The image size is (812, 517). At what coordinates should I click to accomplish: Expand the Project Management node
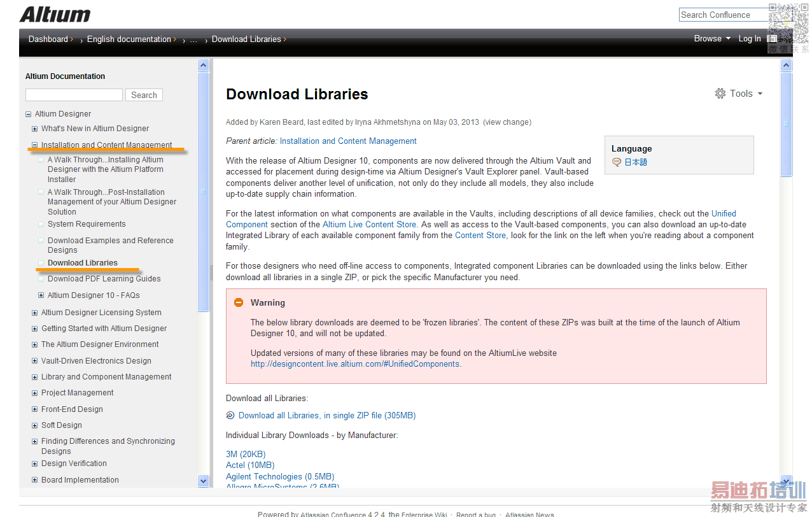point(34,393)
